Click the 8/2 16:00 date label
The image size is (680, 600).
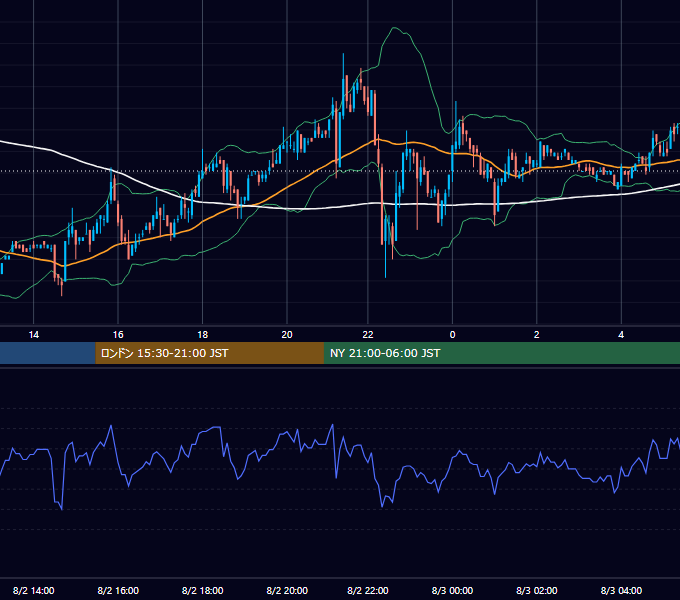click(x=118, y=590)
